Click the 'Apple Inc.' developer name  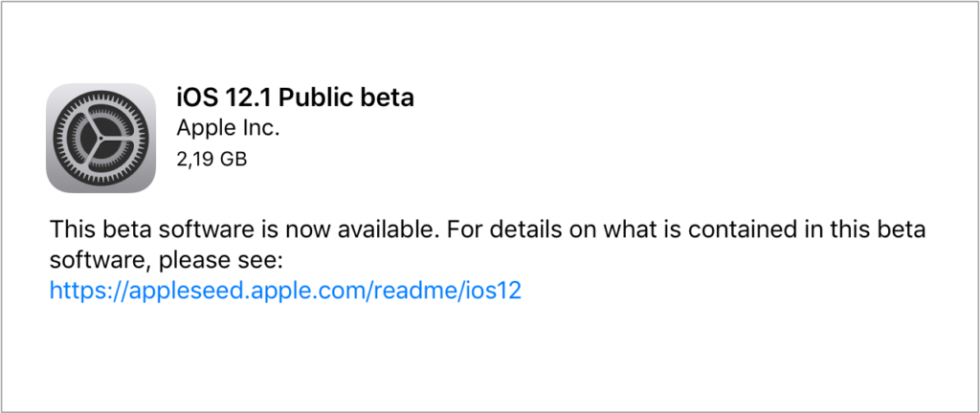click(228, 128)
